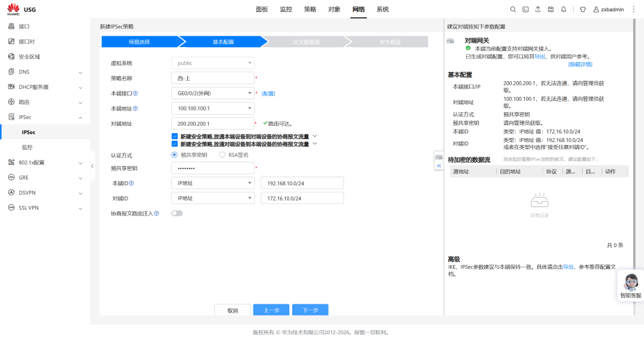Click the 安全区域 sidebar icon
The width and height of the screenshot is (644, 339).
pyautogui.click(x=11, y=57)
